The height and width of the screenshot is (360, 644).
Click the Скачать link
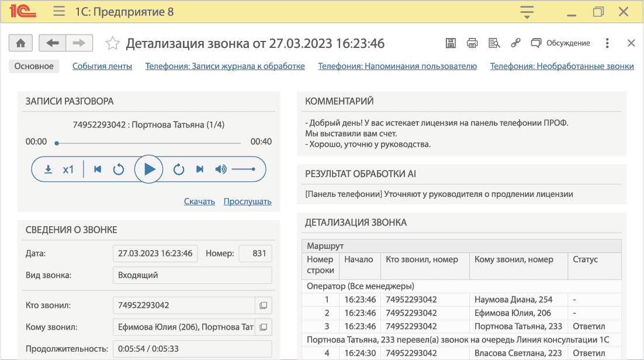click(199, 201)
